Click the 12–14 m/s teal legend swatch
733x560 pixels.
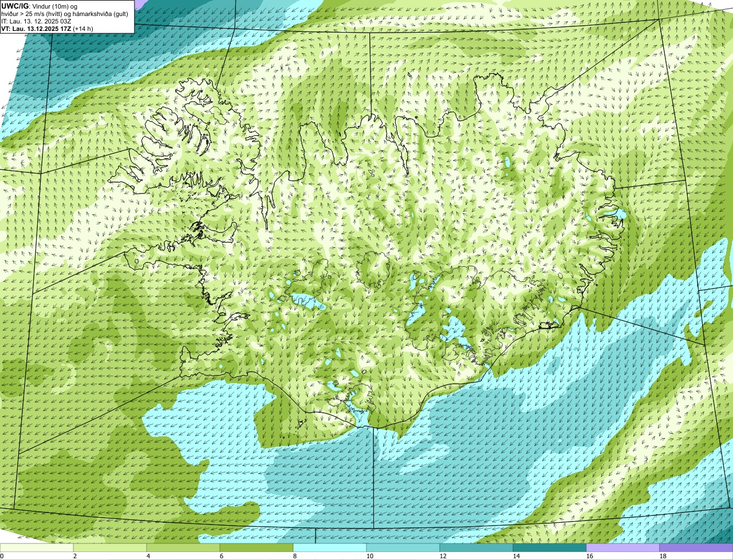[x=476, y=547]
